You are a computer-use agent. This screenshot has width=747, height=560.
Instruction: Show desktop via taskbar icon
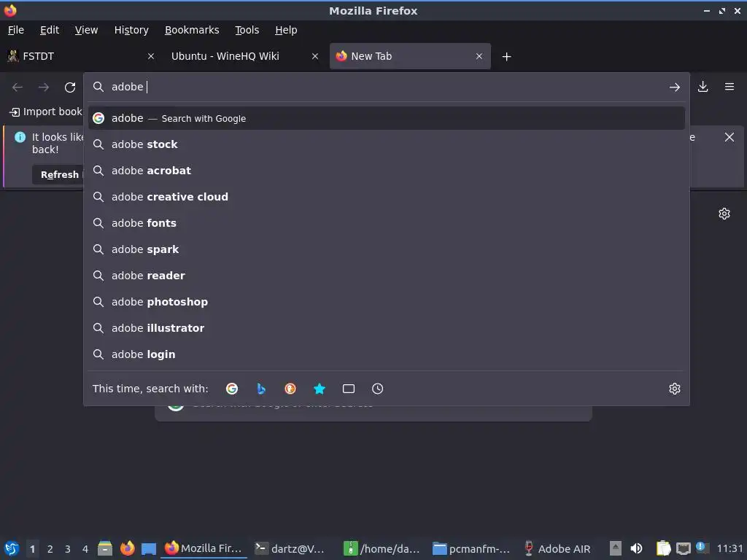pyautogui.click(x=149, y=548)
